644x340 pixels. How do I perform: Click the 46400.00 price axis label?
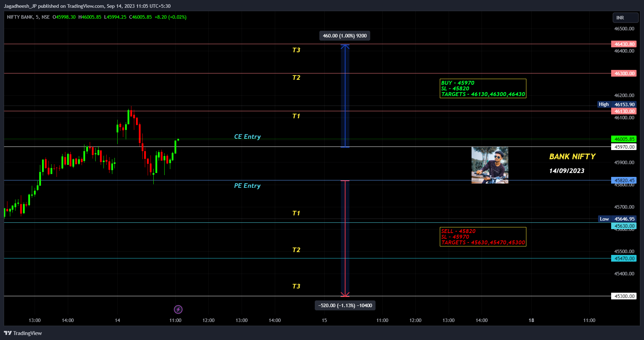point(624,51)
